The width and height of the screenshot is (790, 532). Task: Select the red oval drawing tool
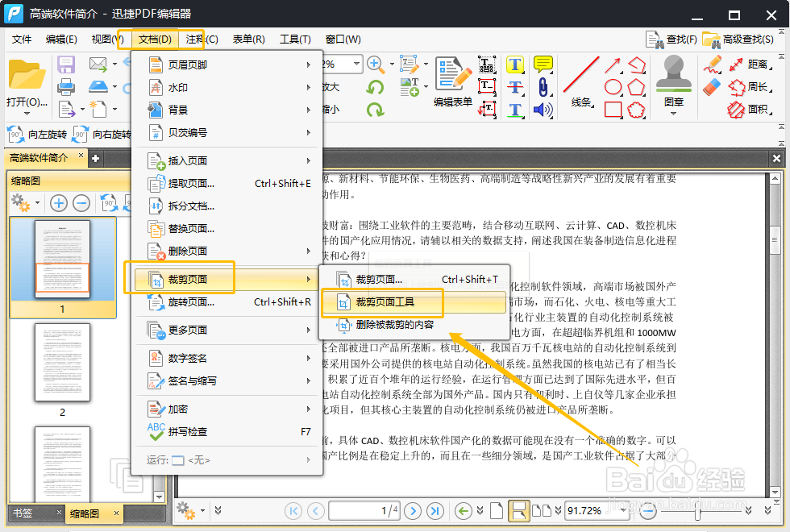[x=613, y=87]
